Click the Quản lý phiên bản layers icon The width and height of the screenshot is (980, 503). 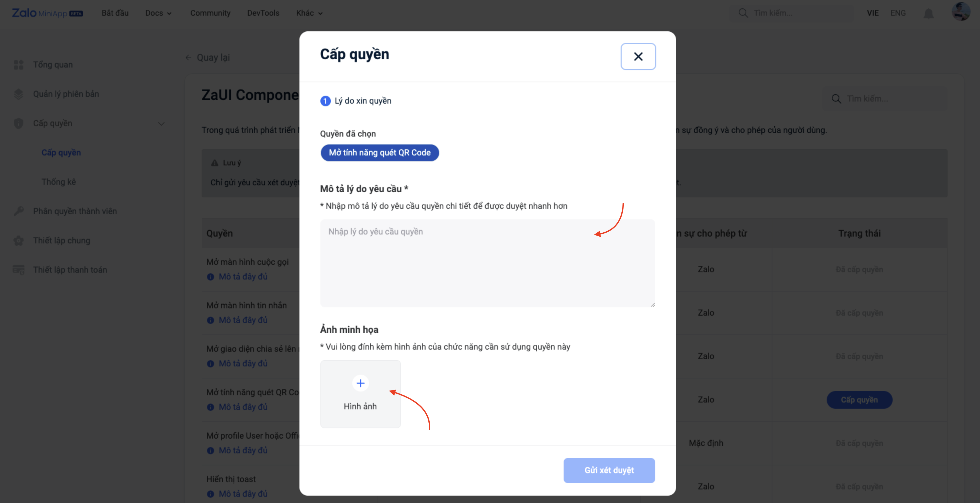point(18,94)
